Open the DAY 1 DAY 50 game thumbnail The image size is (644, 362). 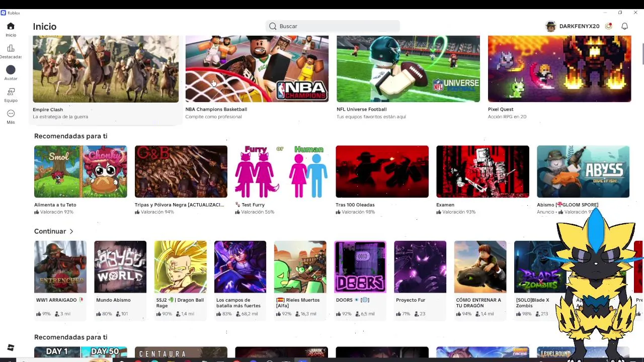80,352
